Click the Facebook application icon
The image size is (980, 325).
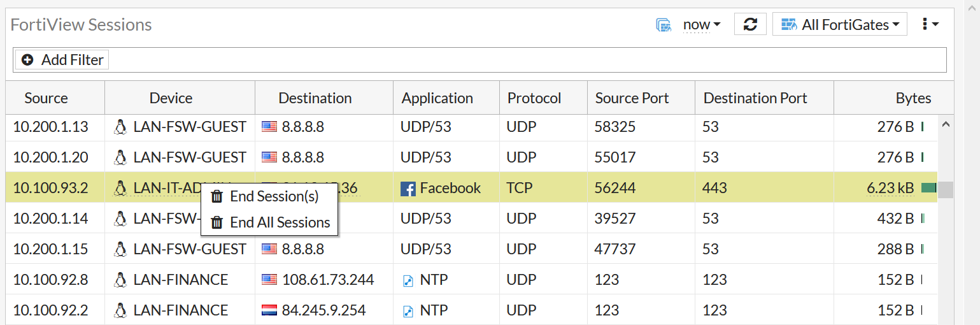pyautogui.click(x=408, y=189)
